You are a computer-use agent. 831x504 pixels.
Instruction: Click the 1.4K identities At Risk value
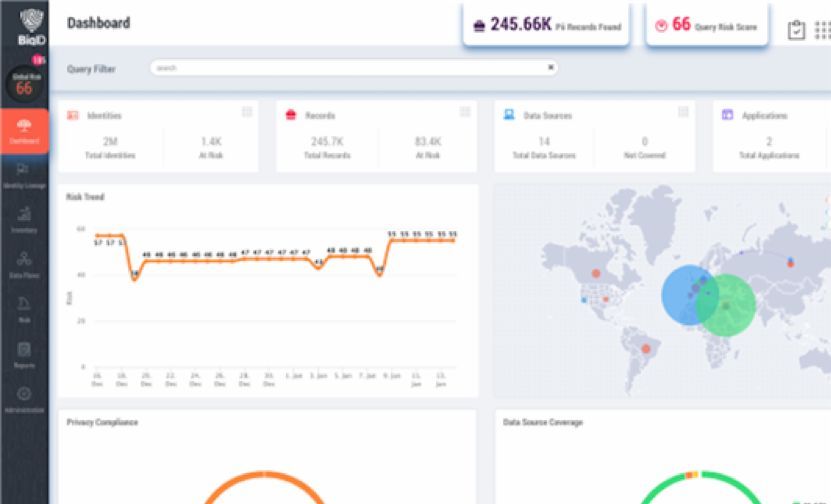pyautogui.click(x=211, y=142)
